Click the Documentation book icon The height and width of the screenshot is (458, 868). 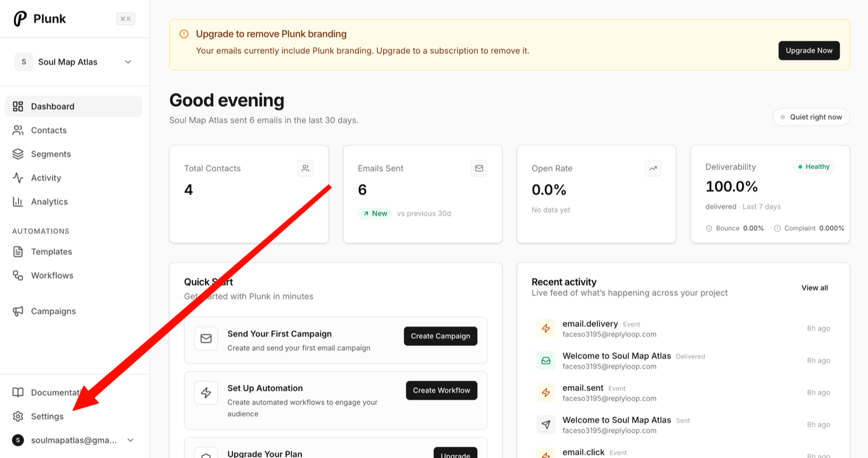(x=18, y=392)
